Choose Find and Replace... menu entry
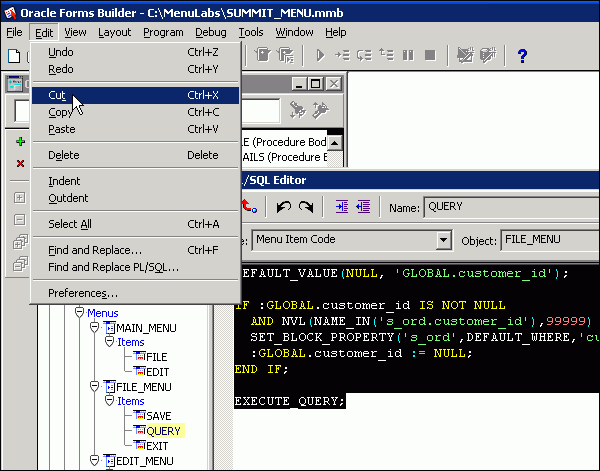600x471 pixels. 135,250
